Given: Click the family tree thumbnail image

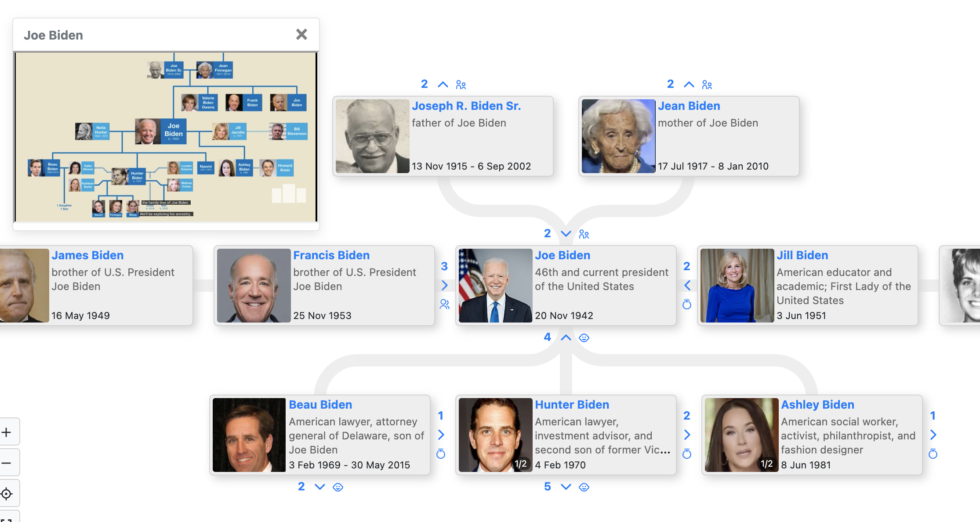Looking at the screenshot, I should pyautogui.click(x=166, y=137).
